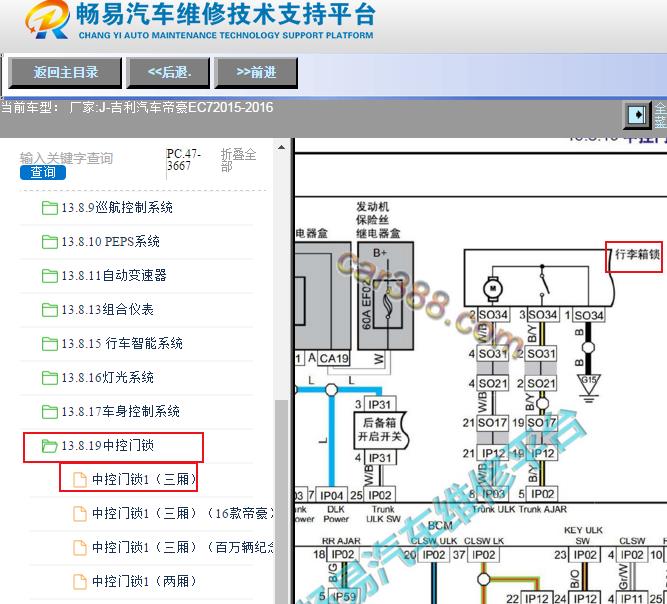Toggle the panel arrow icon beside 全屏
Image resolution: width=667 pixels, height=604 pixels.
point(637,114)
